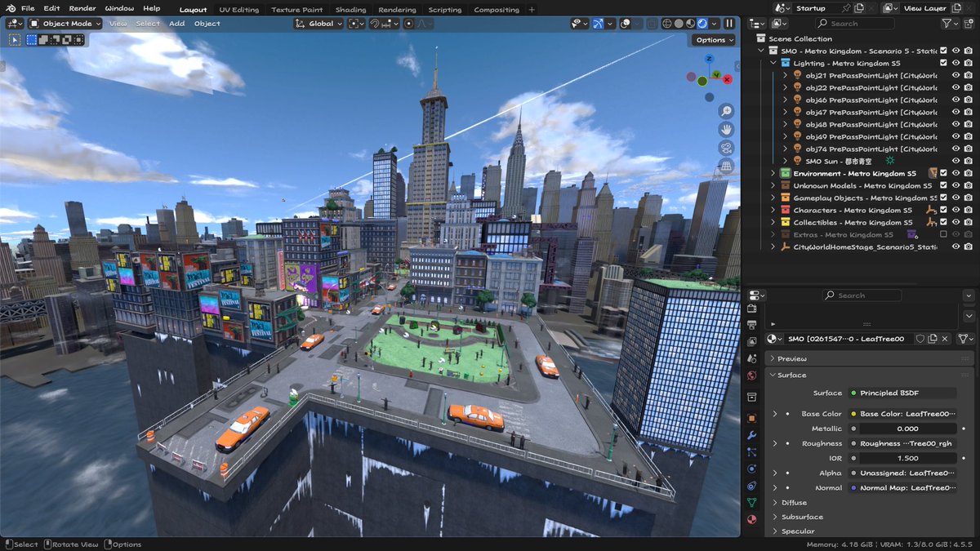Open the Object Mode dropdown
980x551 pixels.
tap(65, 24)
